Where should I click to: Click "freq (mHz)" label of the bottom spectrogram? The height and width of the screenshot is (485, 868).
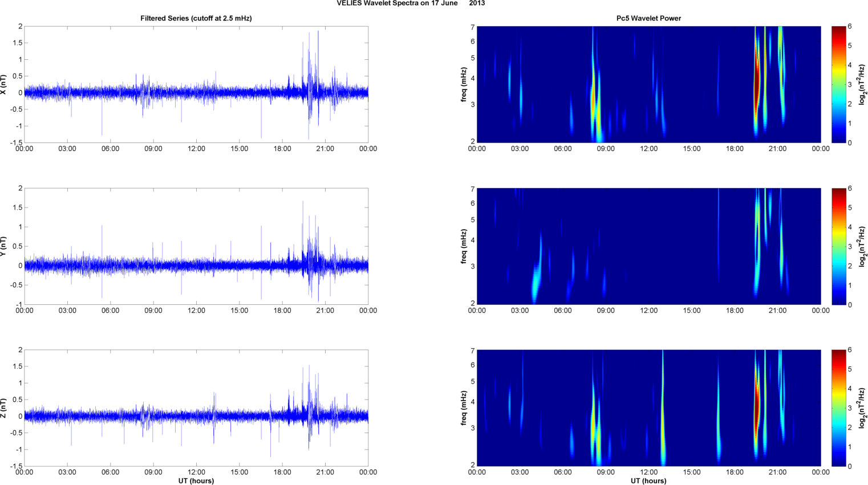tap(464, 408)
